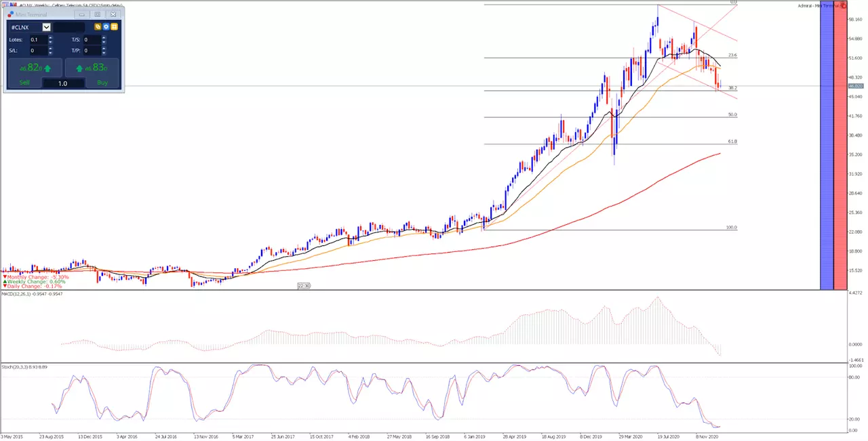Close the Mini Terminal panel
The width and height of the screenshot is (868, 441).
click(x=113, y=14)
